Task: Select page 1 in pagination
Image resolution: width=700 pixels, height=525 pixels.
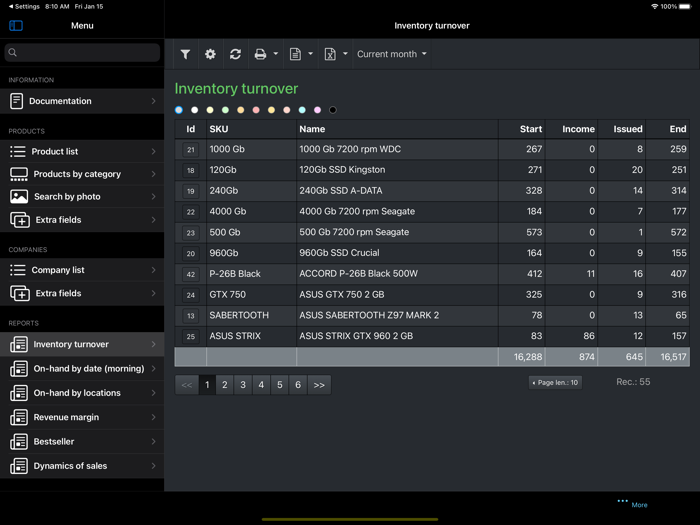Action: (x=207, y=385)
